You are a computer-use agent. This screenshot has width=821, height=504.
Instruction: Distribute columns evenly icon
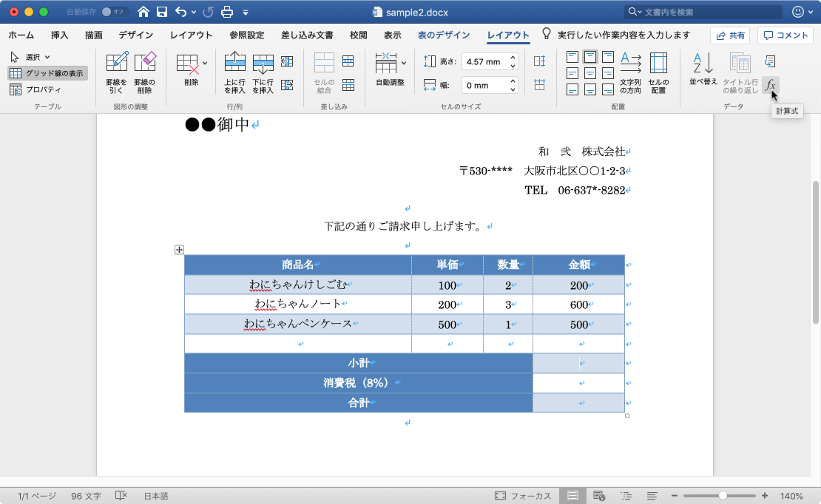point(539,85)
